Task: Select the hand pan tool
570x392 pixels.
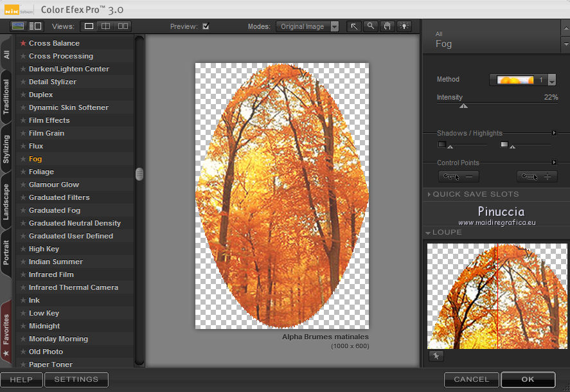Action: tap(387, 26)
